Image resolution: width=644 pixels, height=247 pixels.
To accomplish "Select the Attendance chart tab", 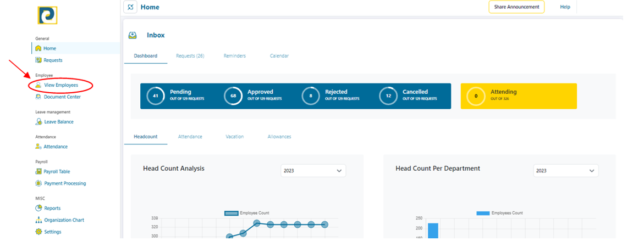I will click(190, 137).
